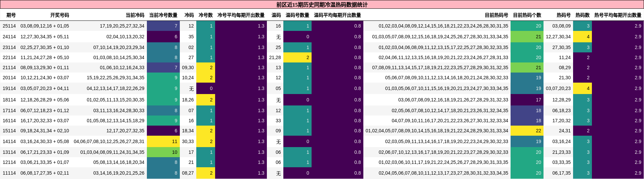The width and height of the screenshot is (644, 179).
Task: Click the yellow hot count cell 22
Action: click(527, 131)
